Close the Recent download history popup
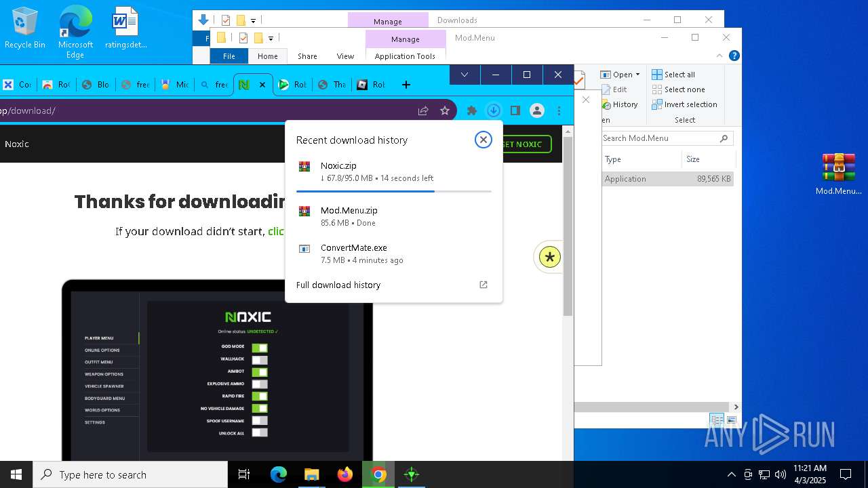 click(483, 140)
